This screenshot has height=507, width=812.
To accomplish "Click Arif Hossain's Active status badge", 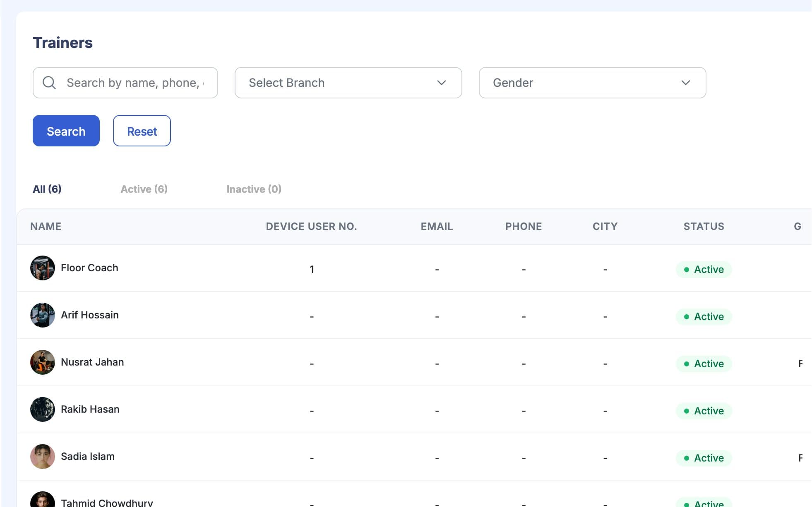I will click(x=704, y=317).
